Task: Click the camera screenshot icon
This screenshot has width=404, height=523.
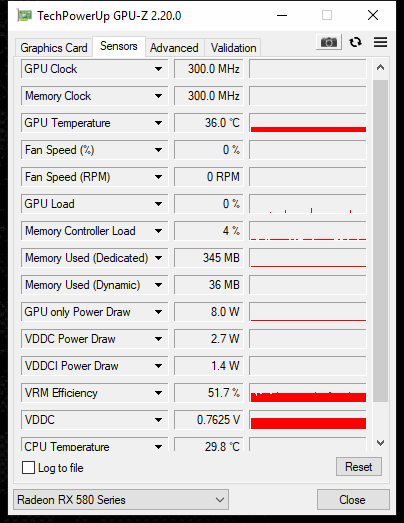Action: pyautogui.click(x=329, y=42)
